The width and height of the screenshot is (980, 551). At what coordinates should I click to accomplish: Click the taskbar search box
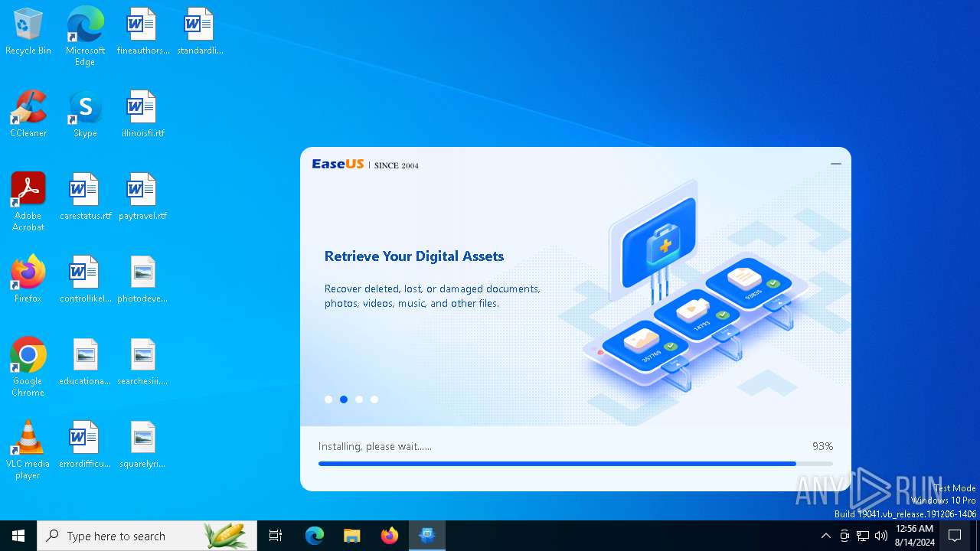(147, 536)
